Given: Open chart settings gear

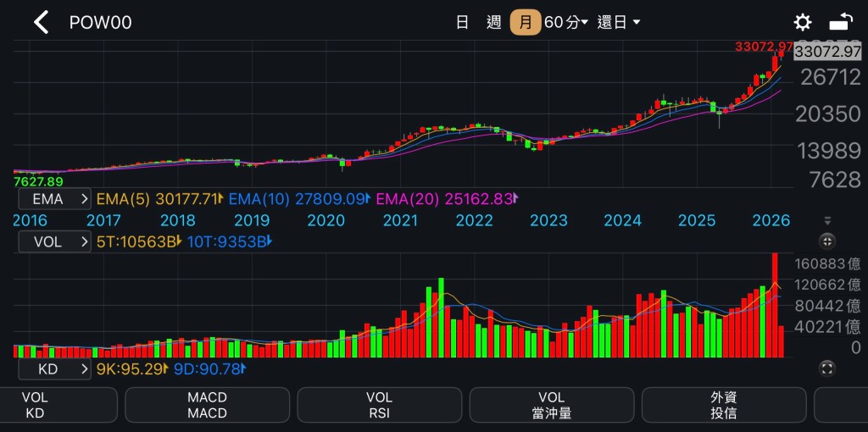Looking at the screenshot, I should pyautogui.click(x=802, y=23).
